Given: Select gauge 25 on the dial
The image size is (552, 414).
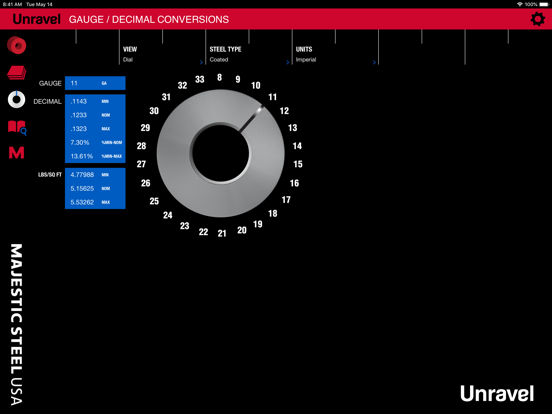Looking at the screenshot, I should point(154,201).
